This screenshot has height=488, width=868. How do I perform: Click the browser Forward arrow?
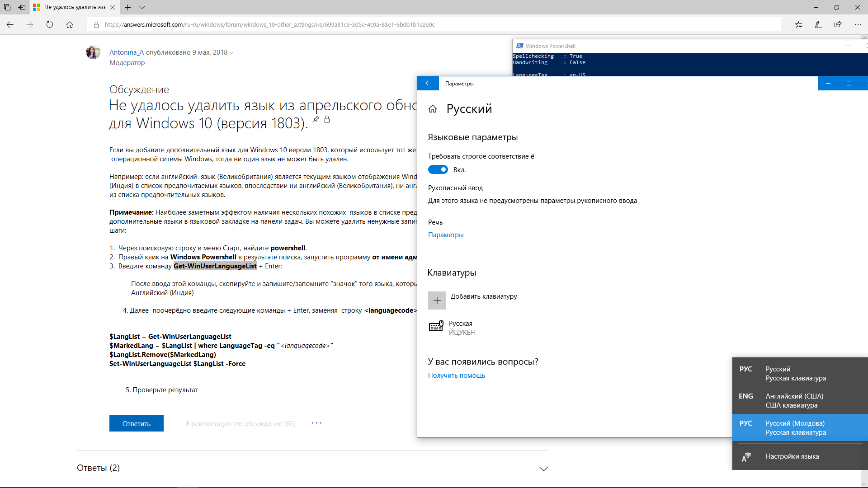click(x=30, y=25)
